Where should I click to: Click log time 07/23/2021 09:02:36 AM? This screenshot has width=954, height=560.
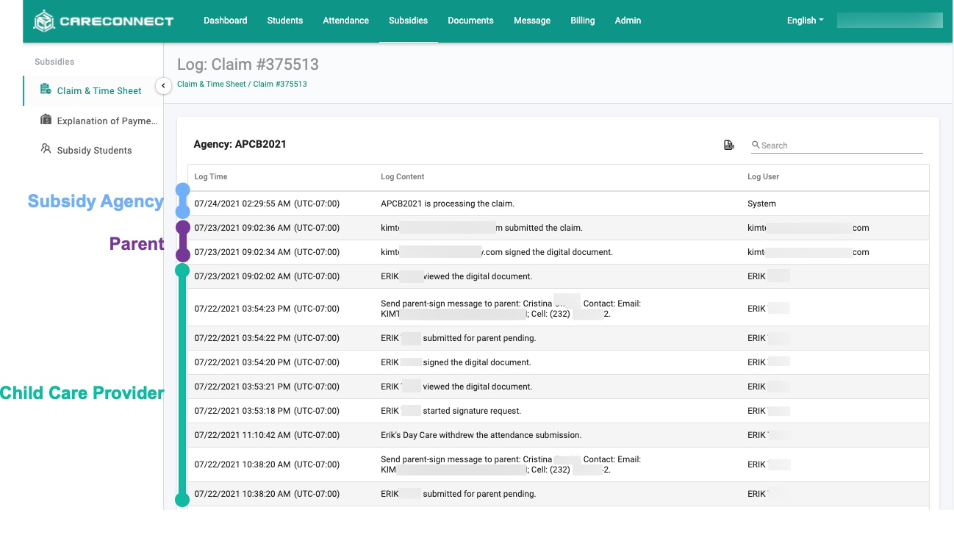pos(267,228)
